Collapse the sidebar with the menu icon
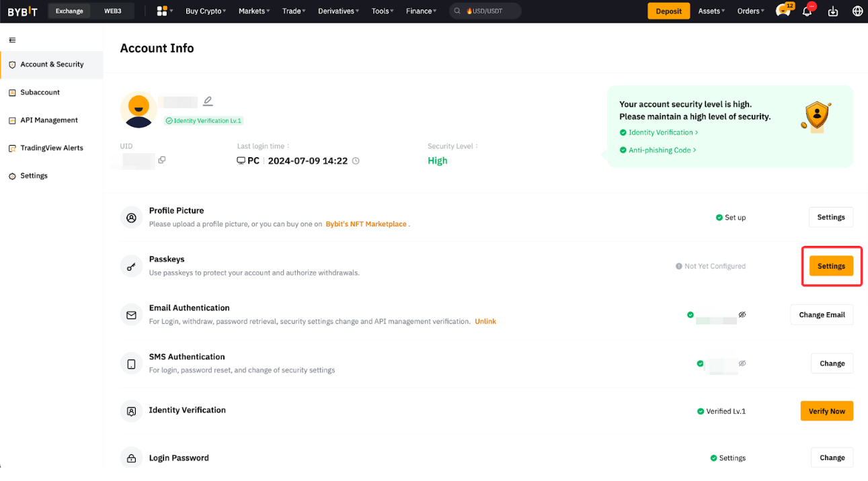This screenshot has height=481, width=868. [x=12, y=40]
